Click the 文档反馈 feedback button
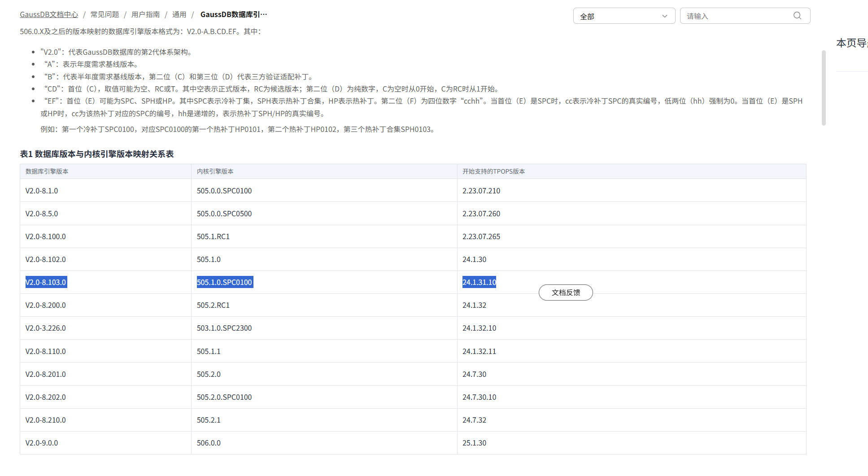This screenshot has height=476, width=868. 566,293
